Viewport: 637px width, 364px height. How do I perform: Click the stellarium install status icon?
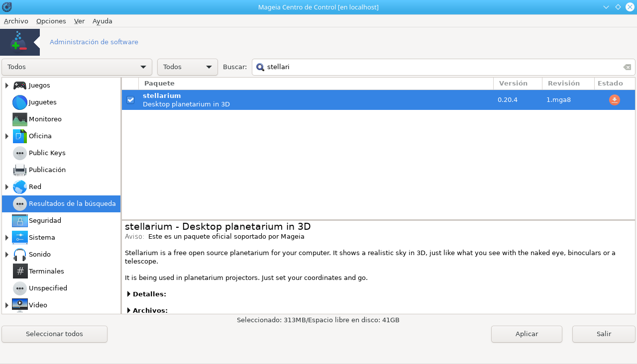click(615, 100)
